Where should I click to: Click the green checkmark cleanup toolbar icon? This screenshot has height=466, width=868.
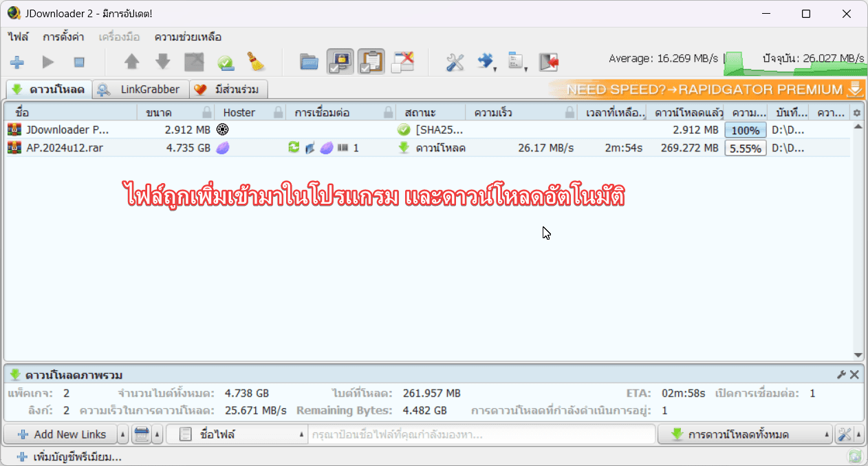226,63
